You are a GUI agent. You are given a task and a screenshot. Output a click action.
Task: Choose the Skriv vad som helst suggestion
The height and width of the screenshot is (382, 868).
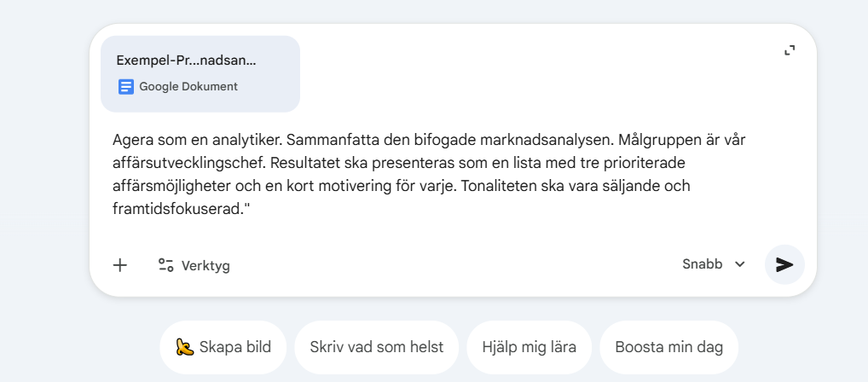tap(377, 347)
